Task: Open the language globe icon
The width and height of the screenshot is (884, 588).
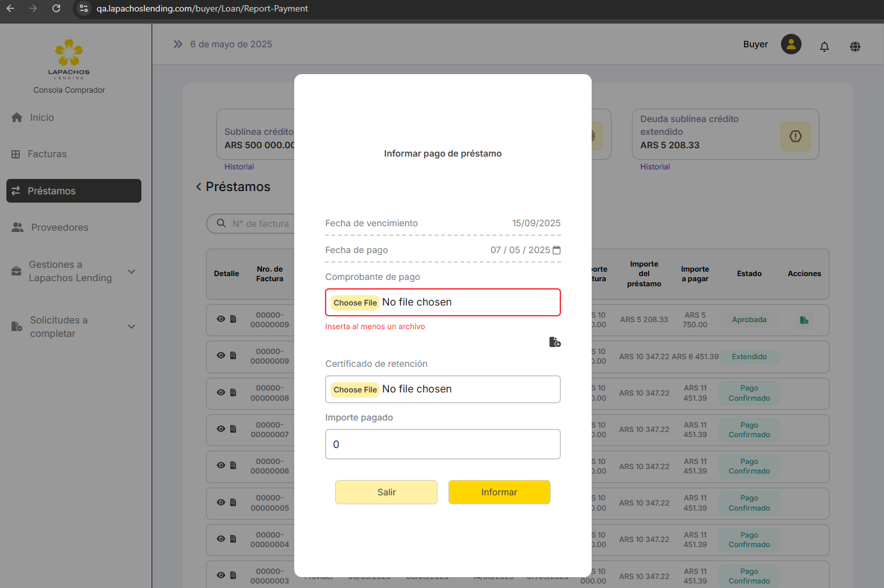Action: 855,46
